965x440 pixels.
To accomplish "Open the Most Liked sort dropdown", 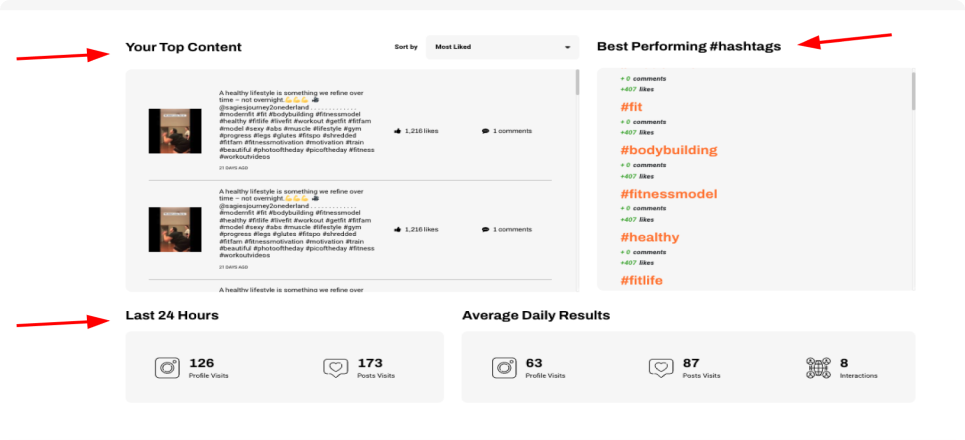I will pyautogui.click(x=502, y=47).
